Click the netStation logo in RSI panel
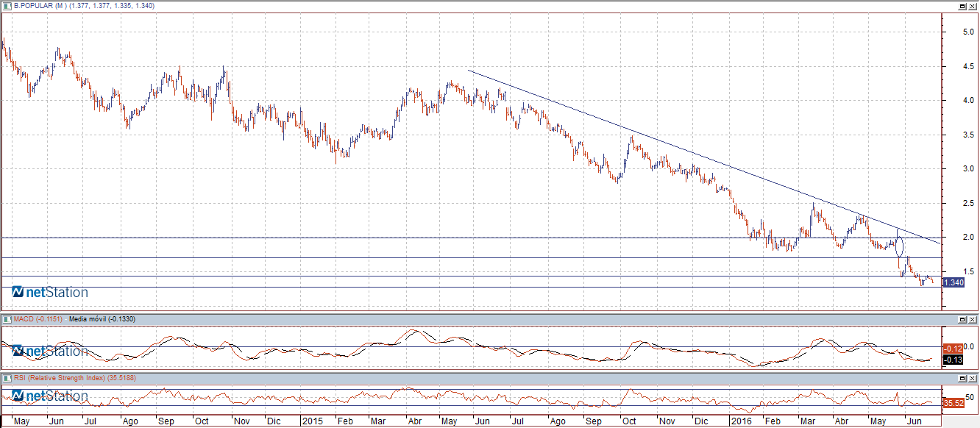Screen dimensions: 980x428 pos(50,396)
